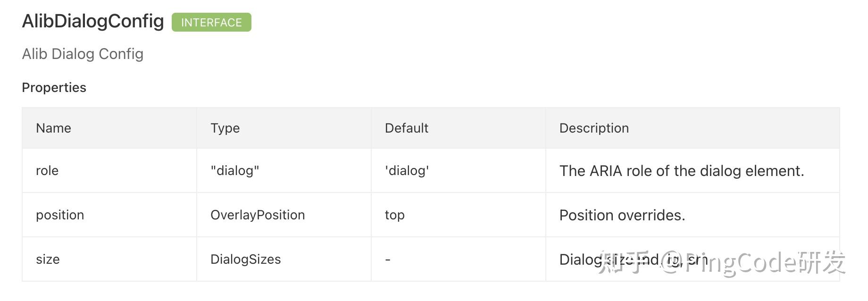
Task: Click the ARIA role description text
Action: pos(682,171)
